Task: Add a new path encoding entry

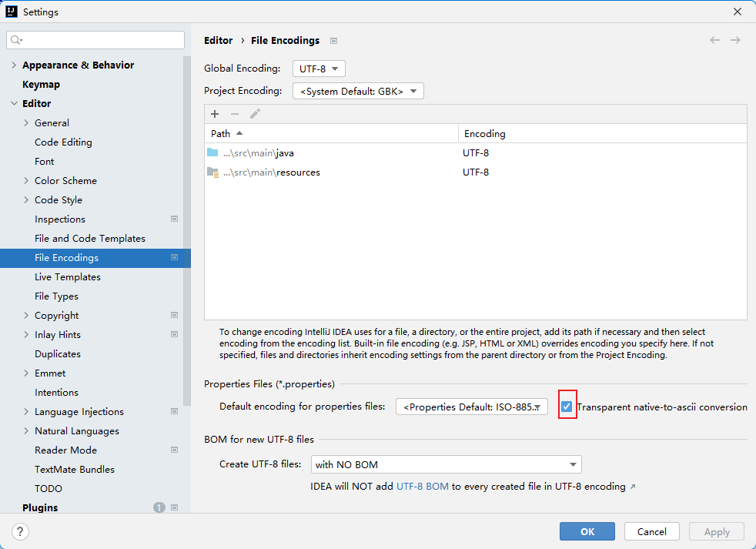Action: pyautogui.click(x=215, y=114)
